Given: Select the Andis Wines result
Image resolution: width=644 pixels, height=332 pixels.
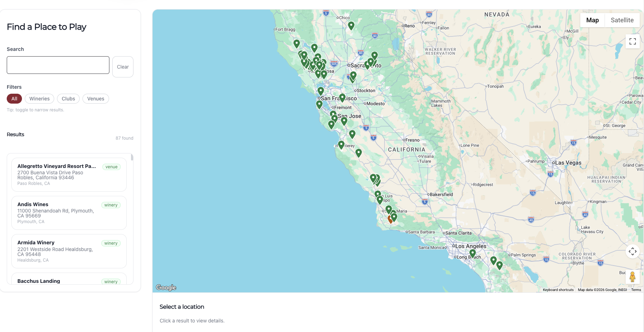Looking at the screenshot, I should (69, 212).
